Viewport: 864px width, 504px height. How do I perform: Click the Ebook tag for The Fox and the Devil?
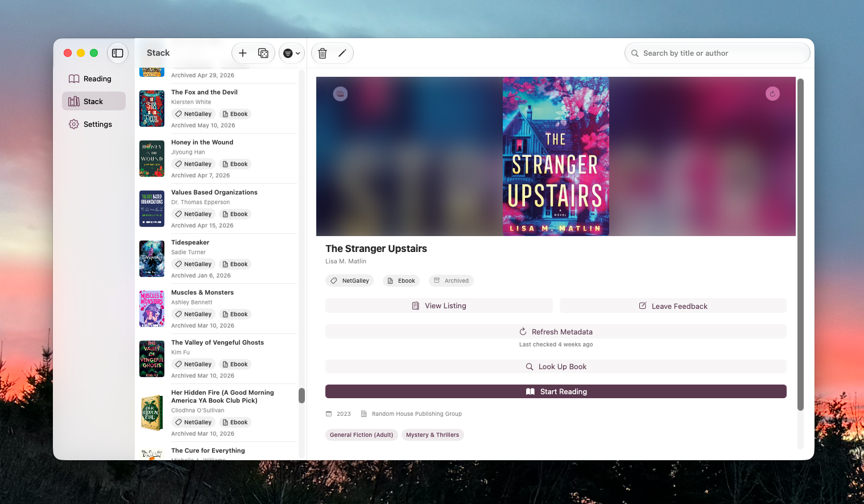tap(235, 114)
